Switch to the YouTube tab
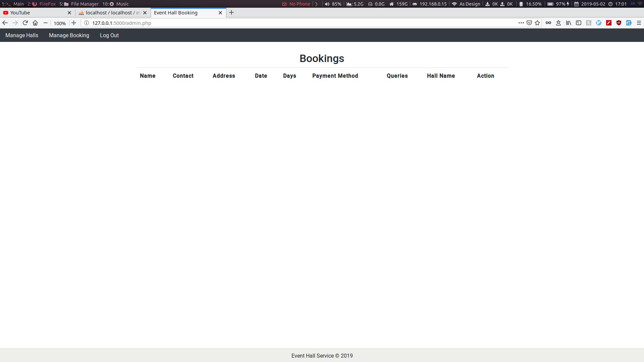644x362 pixels. point(34,13)
